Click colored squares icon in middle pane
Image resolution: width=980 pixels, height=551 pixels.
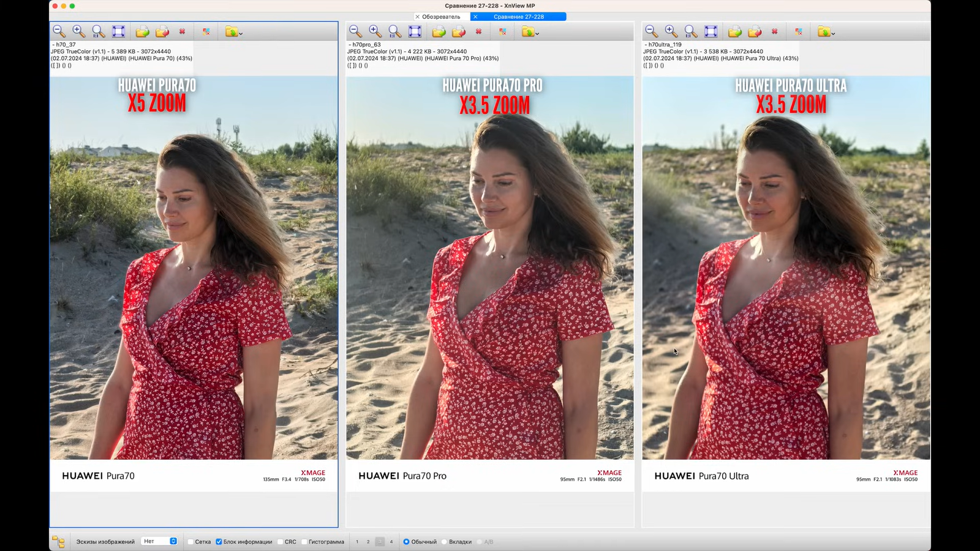point(503,31)
